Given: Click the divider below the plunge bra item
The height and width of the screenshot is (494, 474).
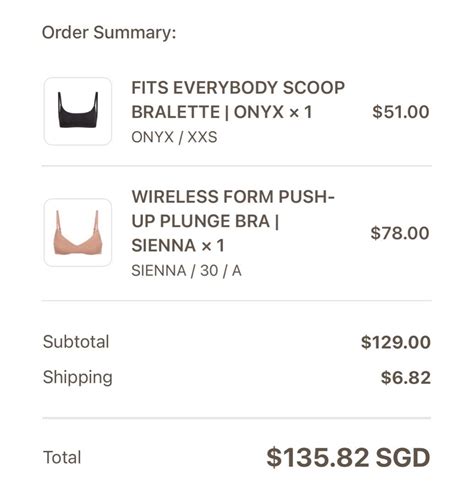Looking at the screenshot, I should [237, 300].
